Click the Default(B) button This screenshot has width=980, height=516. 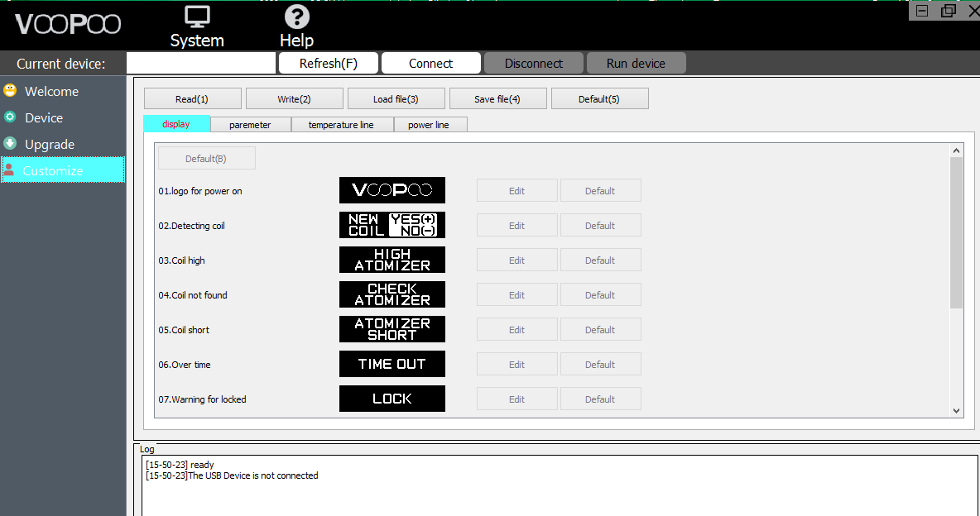click(206, 158)
